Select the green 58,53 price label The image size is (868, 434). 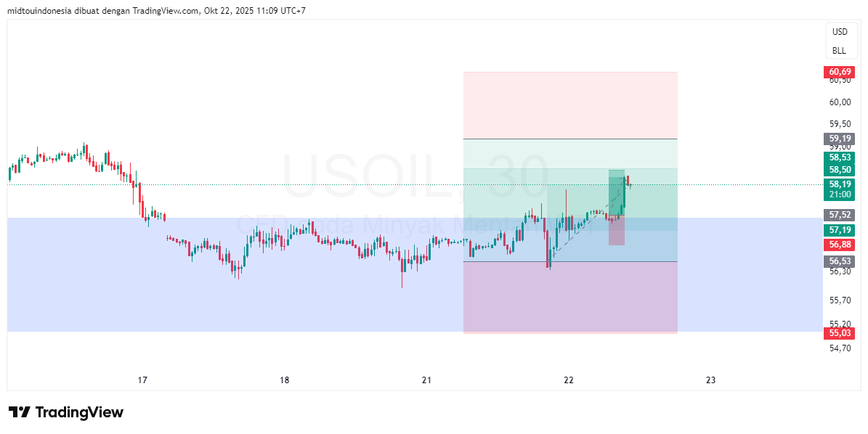840,157
